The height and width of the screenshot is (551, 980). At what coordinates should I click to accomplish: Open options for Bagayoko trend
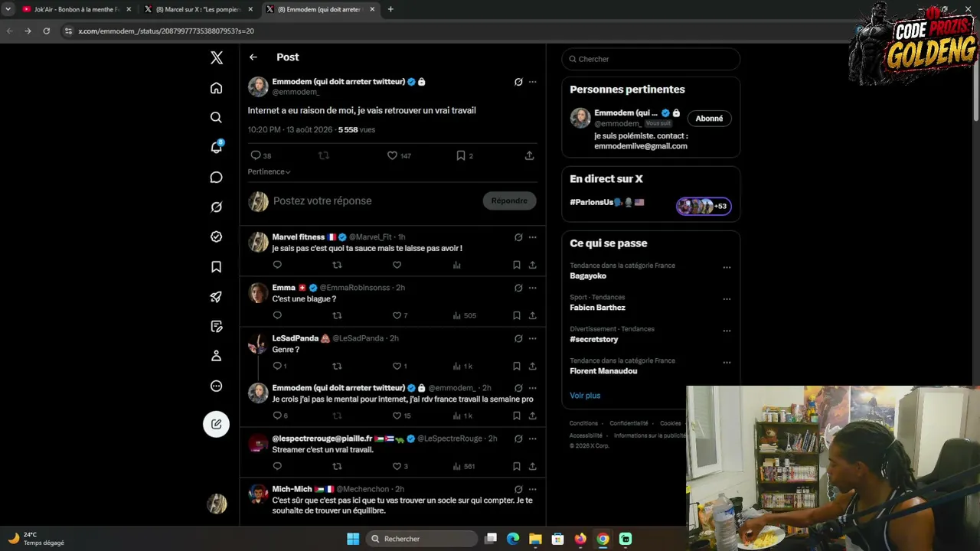pyautogui.click(x=727, y=268)
